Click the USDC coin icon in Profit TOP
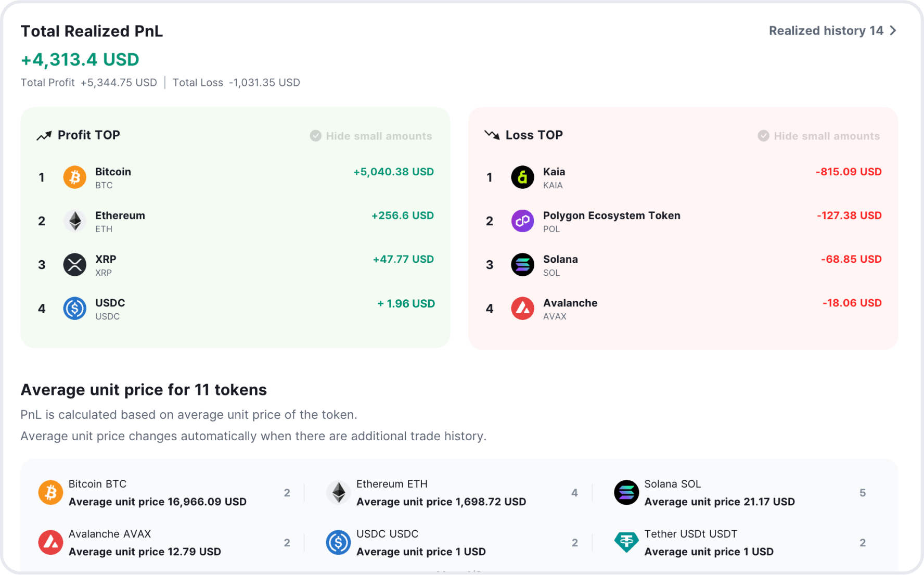Image resolution: width=924 pixels, height=575 pixels. (74, 308)
